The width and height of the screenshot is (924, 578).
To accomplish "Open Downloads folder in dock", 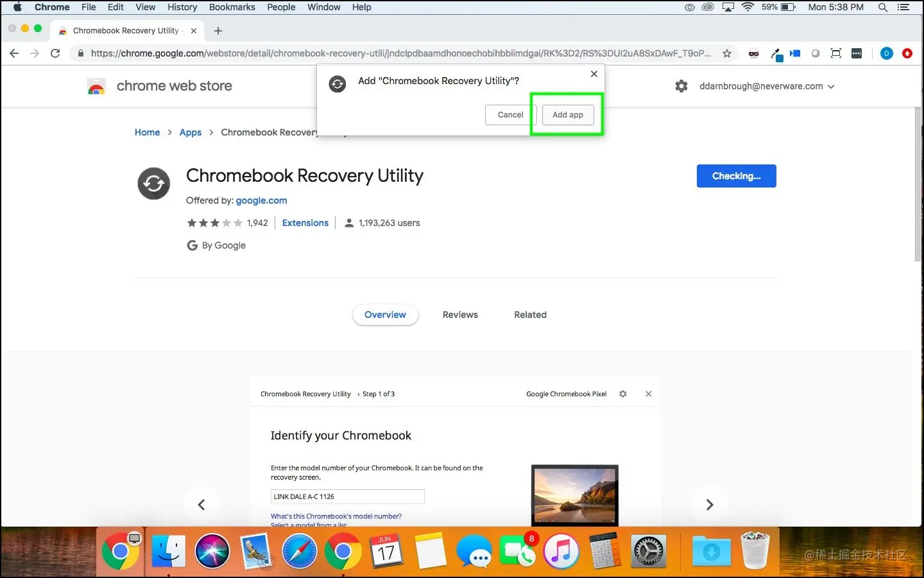I will point(712,551).
